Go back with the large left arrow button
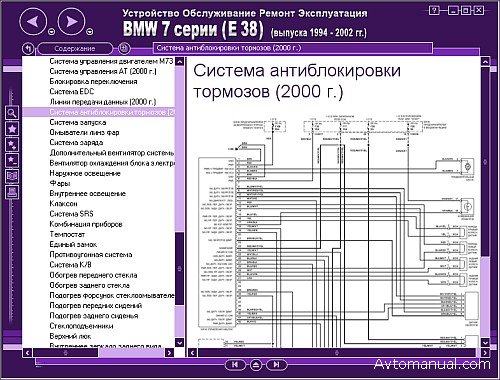The width and height of the screenshot is (500, 380). (33, 21)
